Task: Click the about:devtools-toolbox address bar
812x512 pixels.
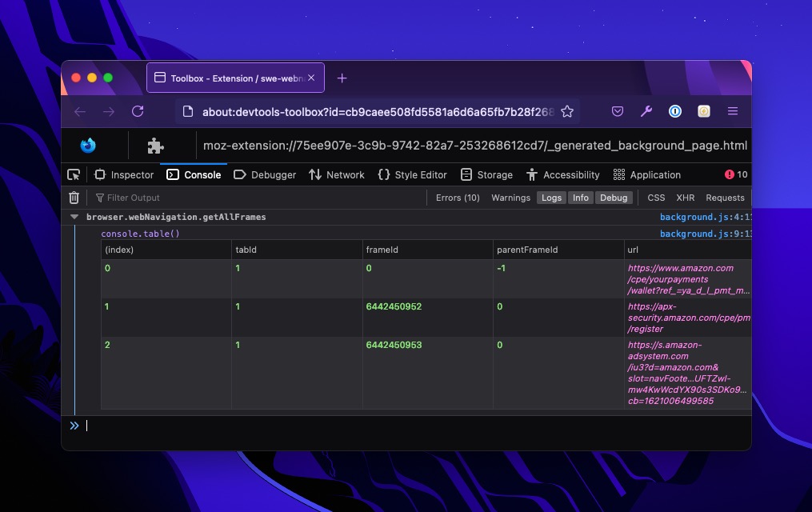Action: coord(378,112)
